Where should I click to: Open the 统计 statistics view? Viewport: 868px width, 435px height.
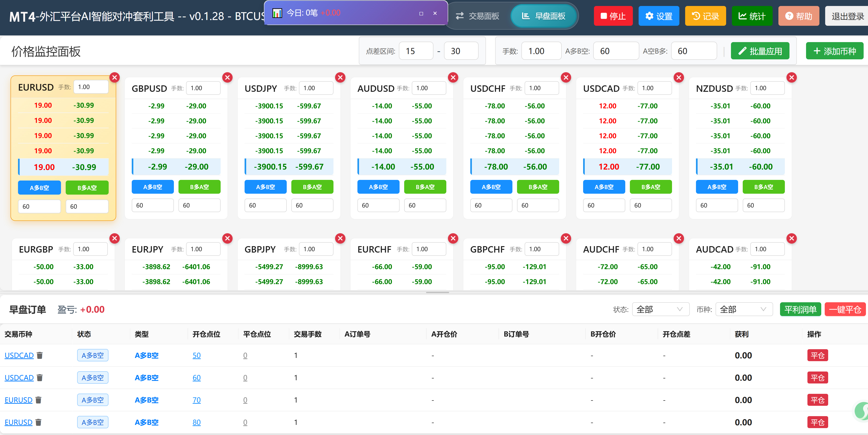[752, 16]
